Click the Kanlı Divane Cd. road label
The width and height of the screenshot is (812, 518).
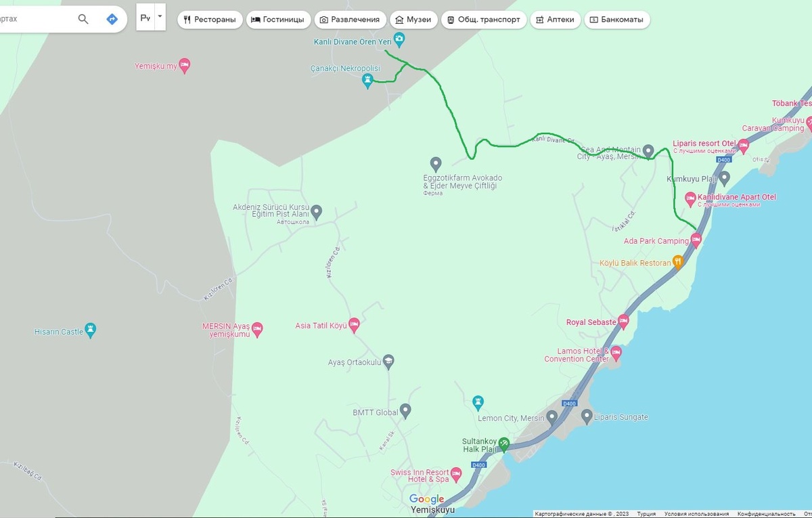click(x=553, y=140)
